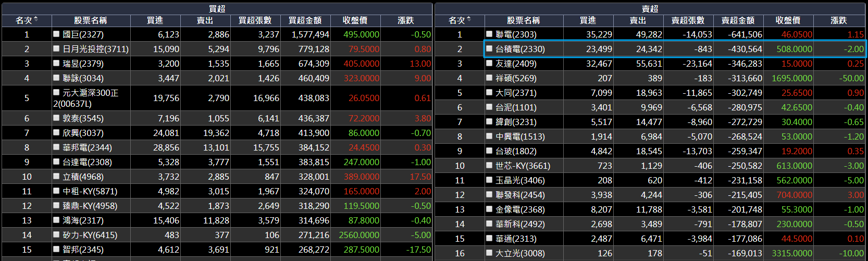This screenshot has width=868, height=261.
Task: Check the box beside 祥碩(5269)
Action: tap(489, 78)
